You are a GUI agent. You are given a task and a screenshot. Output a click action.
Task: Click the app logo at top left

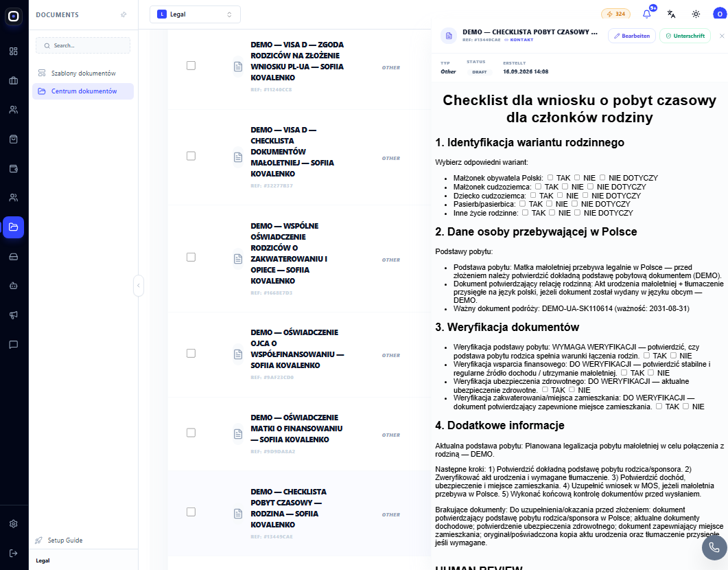[14, 16]
